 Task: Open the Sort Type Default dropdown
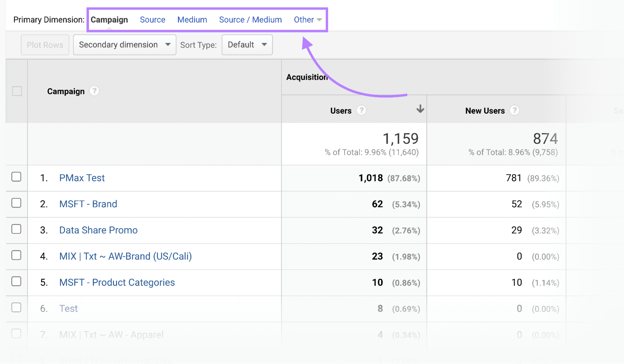pyautogui.click(x=247, y=45)
